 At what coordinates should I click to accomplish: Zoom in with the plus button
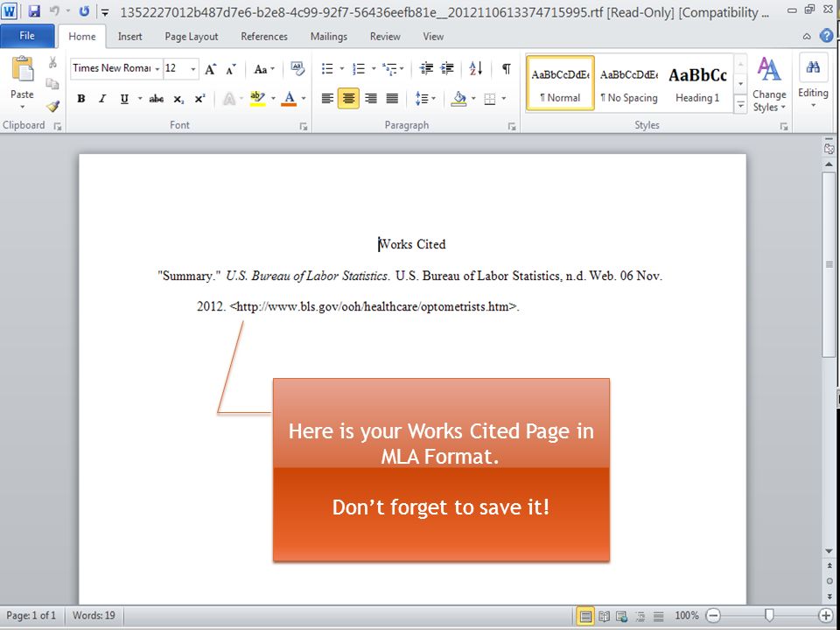[825, 616]
